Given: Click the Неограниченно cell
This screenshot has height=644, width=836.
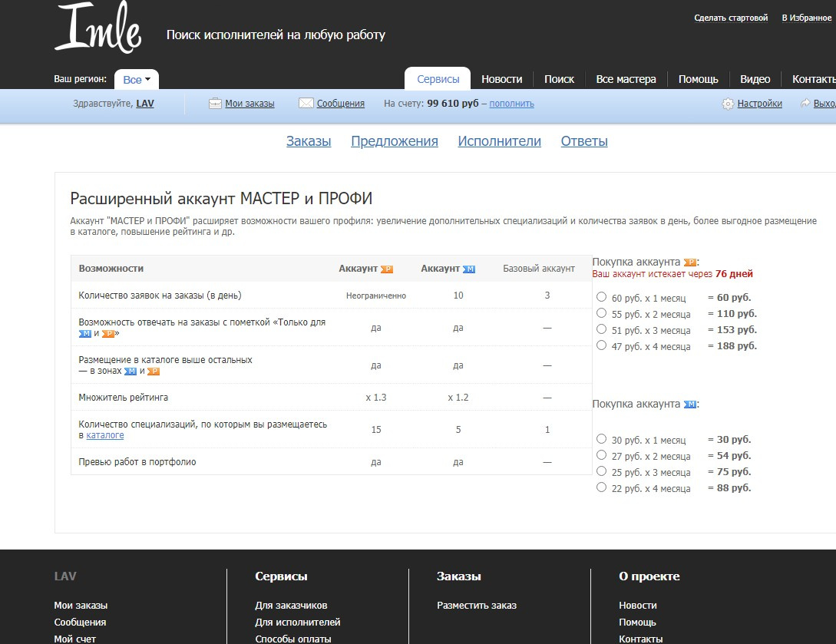Looking at the screenshot, I should click(376, 296).
